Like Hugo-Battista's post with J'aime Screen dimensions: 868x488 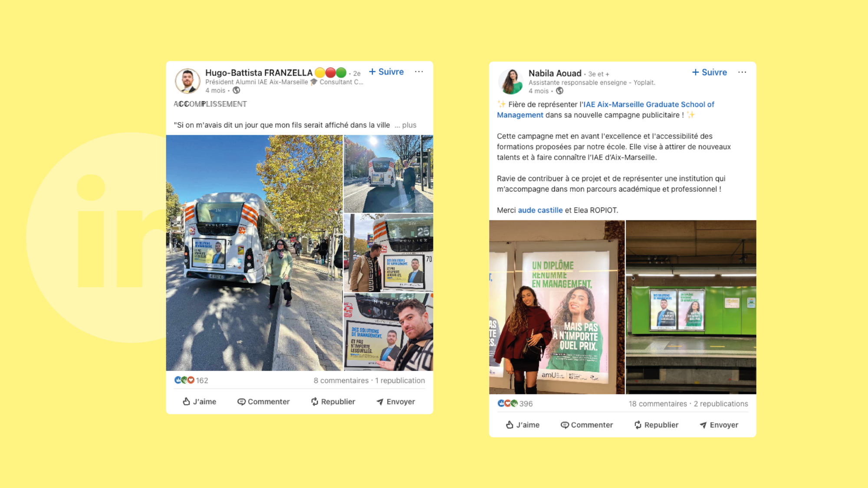(x=199, y=402)
